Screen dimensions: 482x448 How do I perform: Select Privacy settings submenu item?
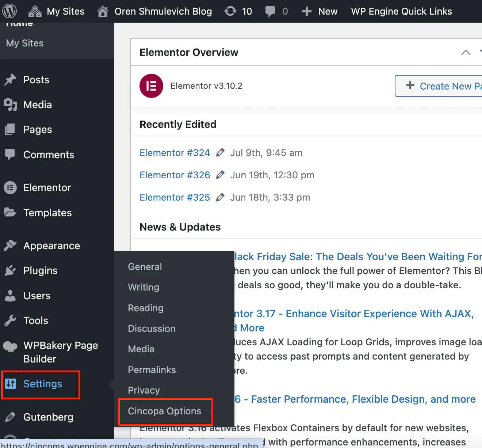[x=144, y=390]
